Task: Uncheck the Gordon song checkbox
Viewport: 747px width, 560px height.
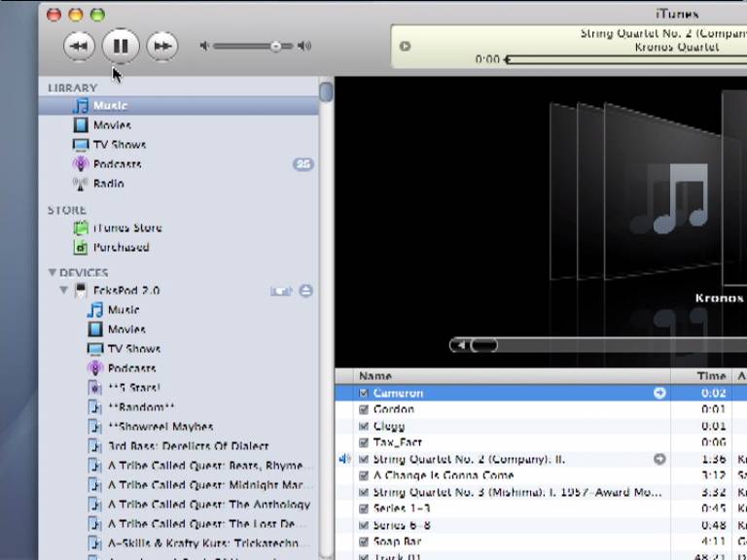Action: (364, 409)
